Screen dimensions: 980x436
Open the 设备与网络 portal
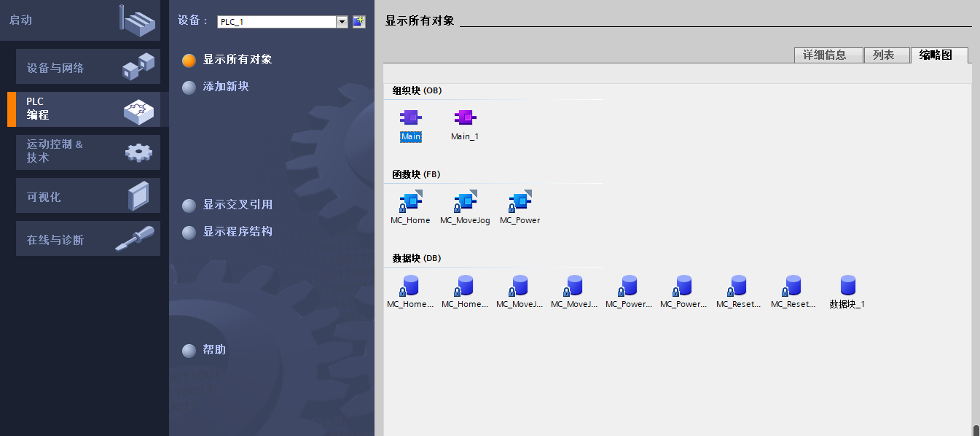tap(88, 68)
